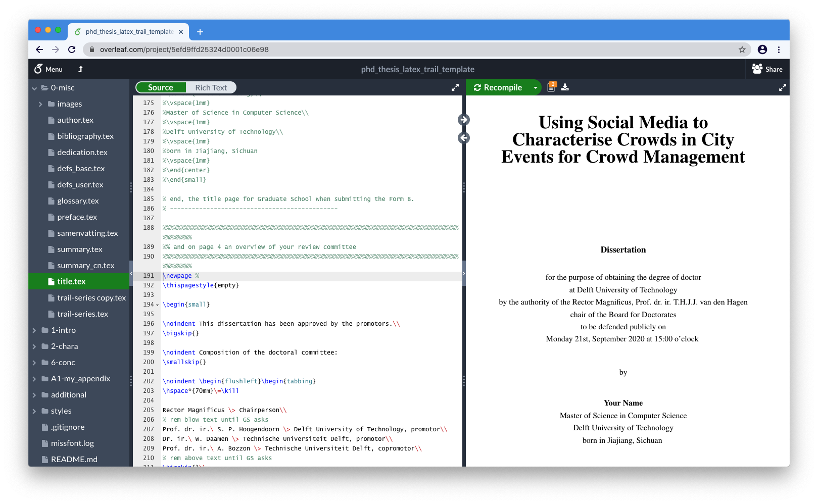Fold code at line 194 arrow

[x=157, y=305]
